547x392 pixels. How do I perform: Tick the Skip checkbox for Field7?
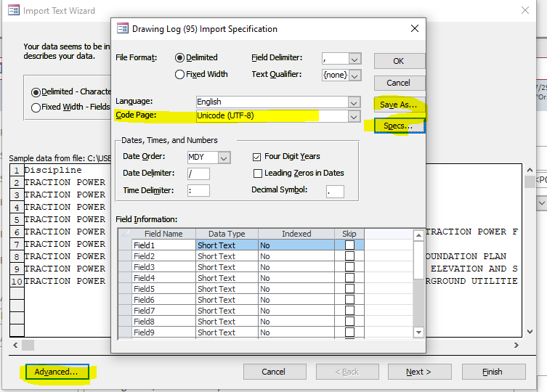[x=349, y=311]
